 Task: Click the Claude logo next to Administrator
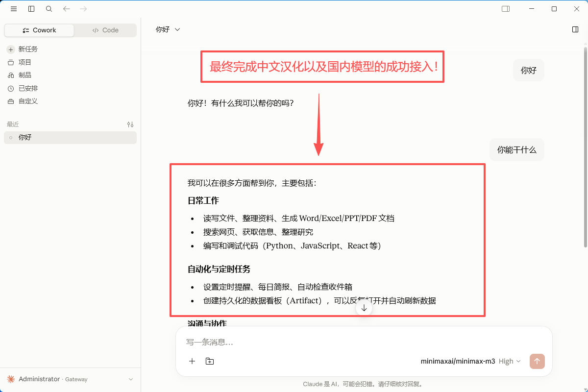(11, 379)
